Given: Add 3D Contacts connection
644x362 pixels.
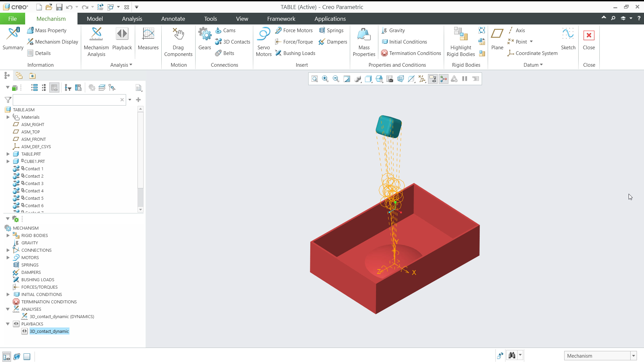Looking at the screenshot, I should coord(232,42).
